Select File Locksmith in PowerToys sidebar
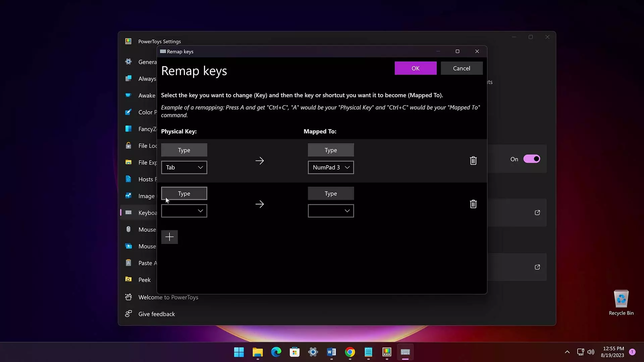 click(139, 145)
